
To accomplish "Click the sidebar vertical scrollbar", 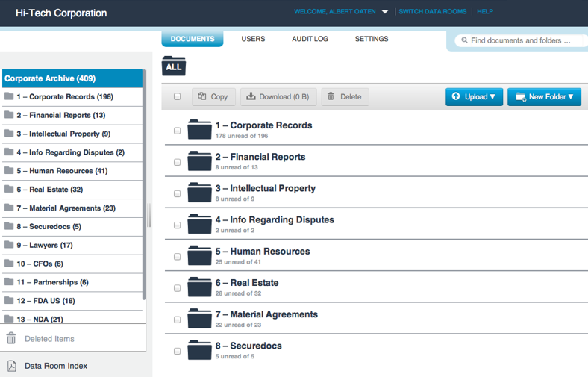I will pos(144,184).
